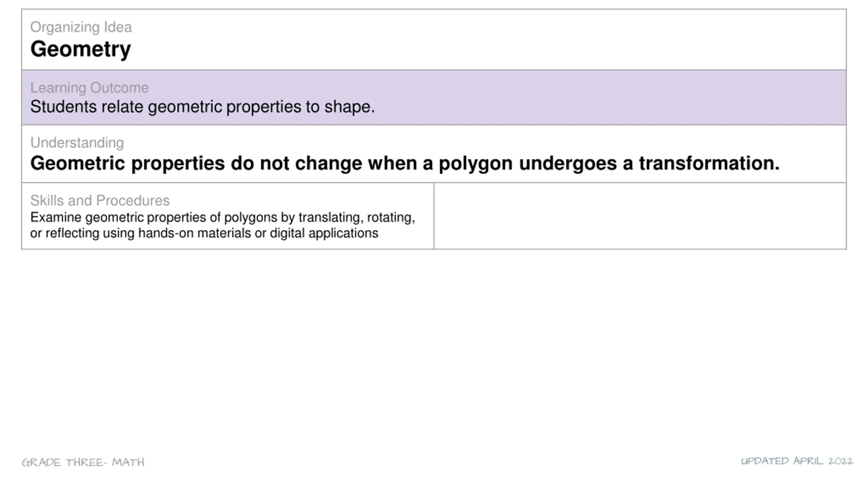Click the word transformation in bold statement
This screenshot has width=868, height=488.
(709, 163)
